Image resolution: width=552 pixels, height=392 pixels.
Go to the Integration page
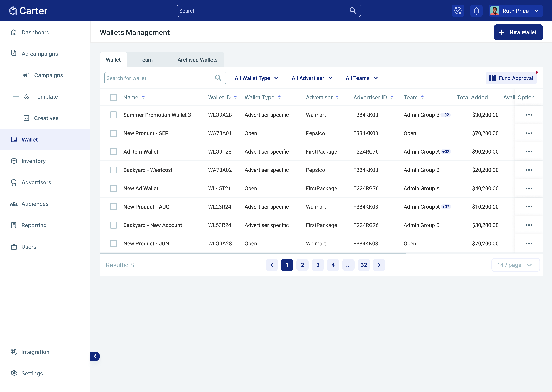pyautogui.click(x=35, y=352)
